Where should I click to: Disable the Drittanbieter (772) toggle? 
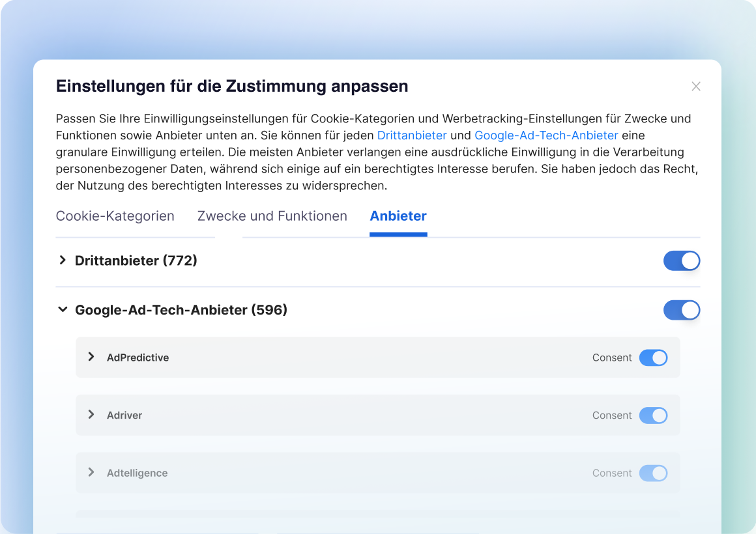(x=682, y=261)
